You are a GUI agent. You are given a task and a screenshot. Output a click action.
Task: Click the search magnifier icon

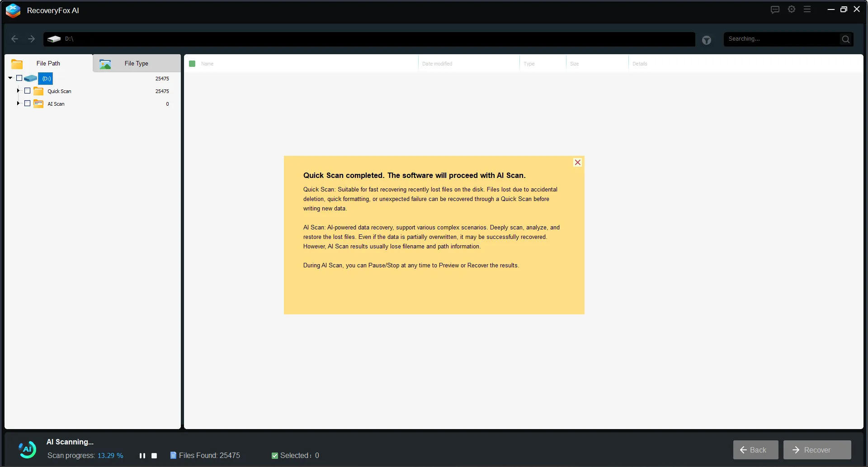pyautogui.click(x=846, y=39)
